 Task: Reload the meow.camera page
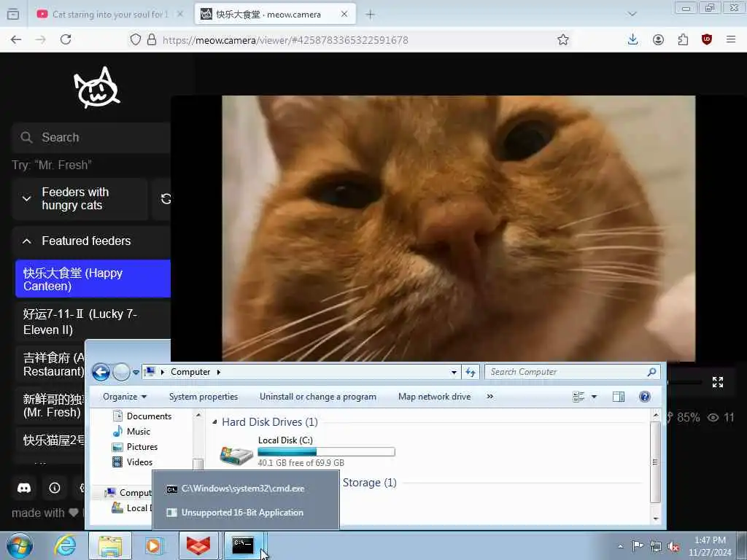66,40
